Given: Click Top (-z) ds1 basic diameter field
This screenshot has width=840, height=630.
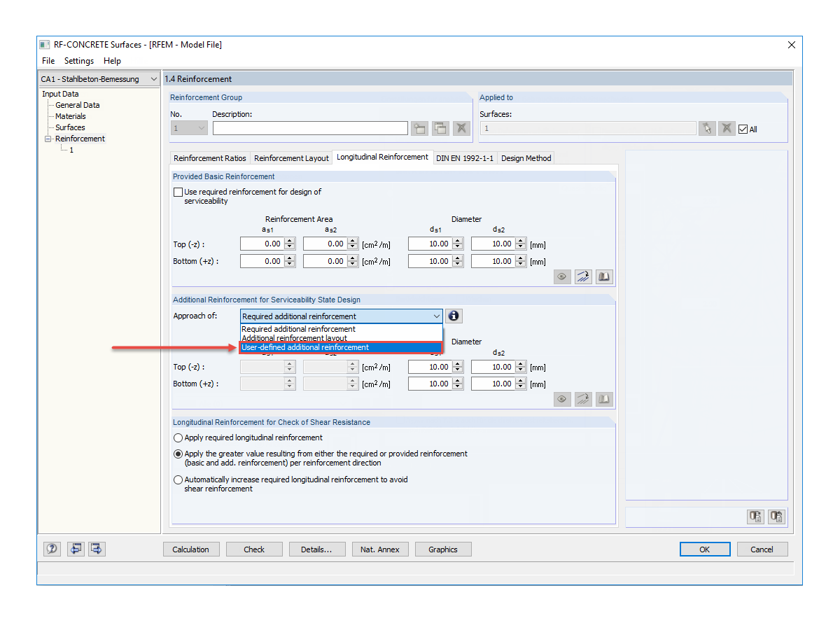Looking at the screenshot, I should click(x=430, y=244).
